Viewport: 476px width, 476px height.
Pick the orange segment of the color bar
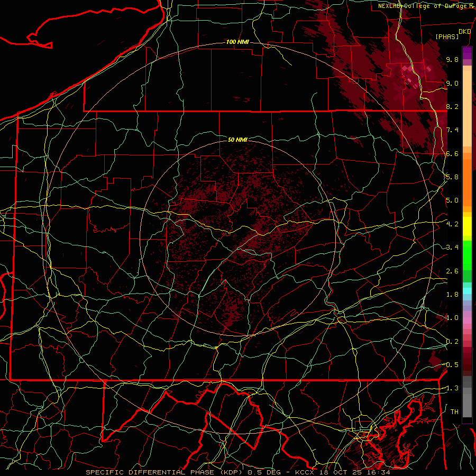(467, 182)
